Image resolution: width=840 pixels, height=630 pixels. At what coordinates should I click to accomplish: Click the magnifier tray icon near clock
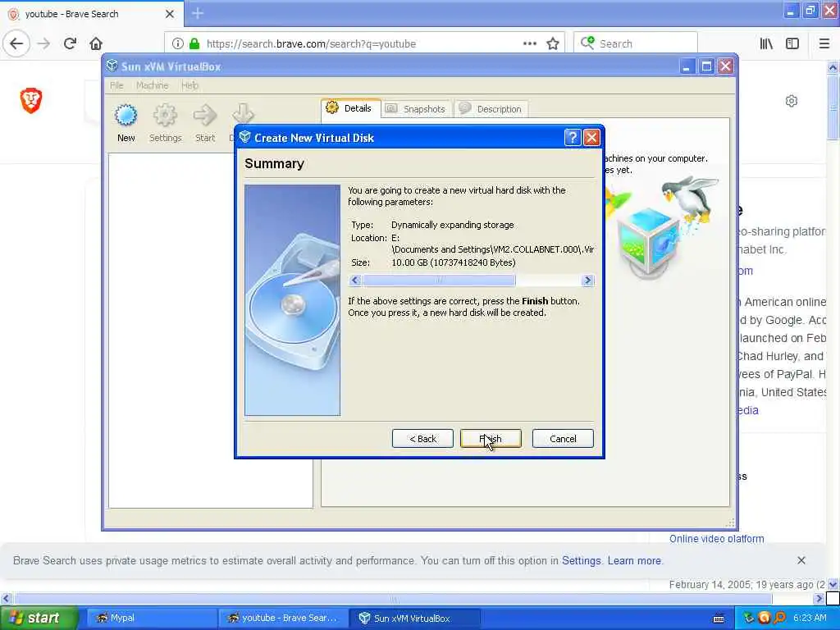(x=779, y=618)
